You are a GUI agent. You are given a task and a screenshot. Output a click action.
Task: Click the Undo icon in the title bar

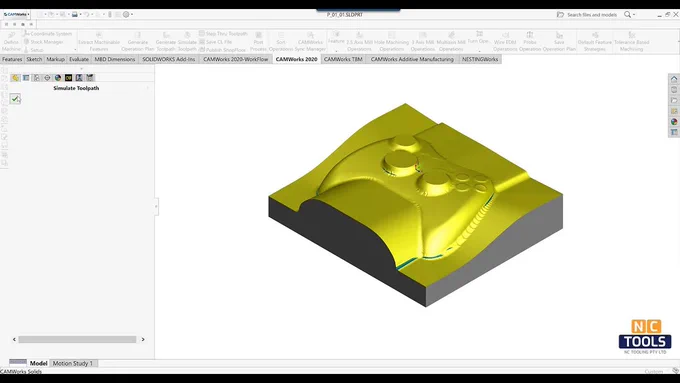(x=86, y=14)
